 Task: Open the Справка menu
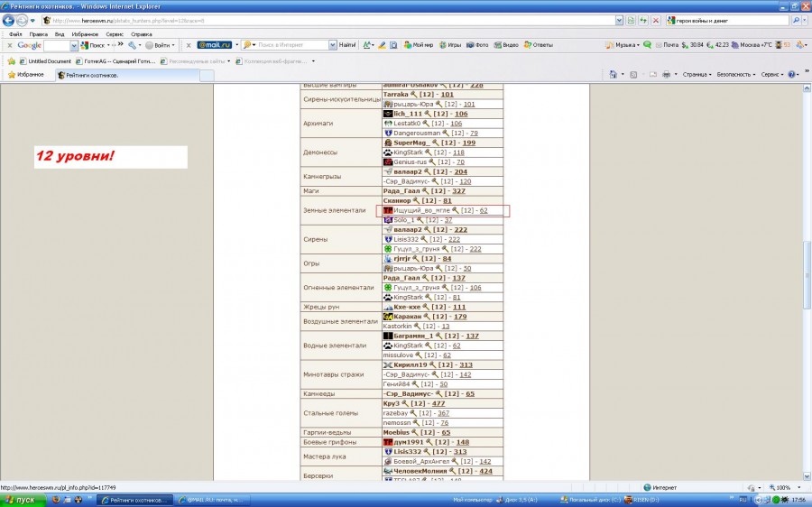pos(142,34)
